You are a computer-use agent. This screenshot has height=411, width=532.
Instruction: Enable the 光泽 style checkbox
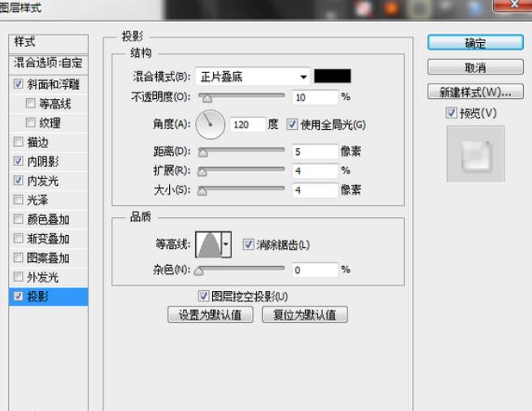coord(19,199)
